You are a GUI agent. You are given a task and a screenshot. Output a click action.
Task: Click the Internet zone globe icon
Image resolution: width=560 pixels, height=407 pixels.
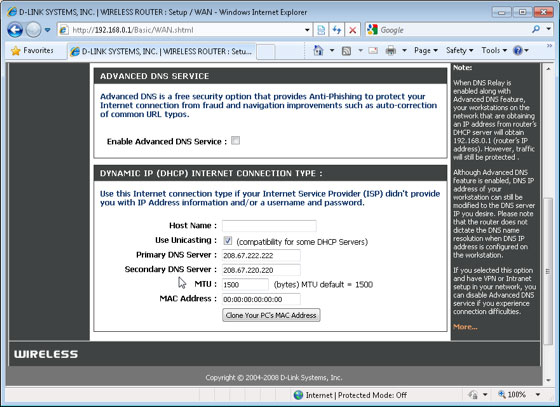tap(298, 395)
